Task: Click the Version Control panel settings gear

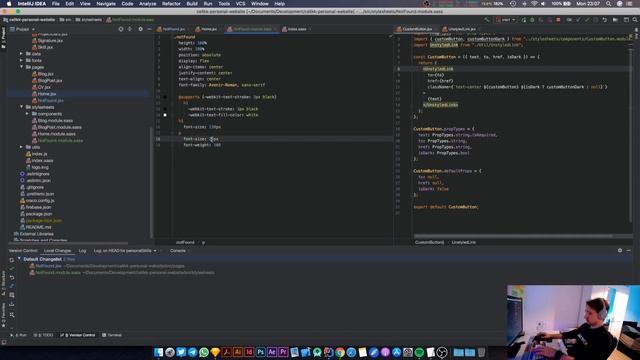Action: (620, 251)
